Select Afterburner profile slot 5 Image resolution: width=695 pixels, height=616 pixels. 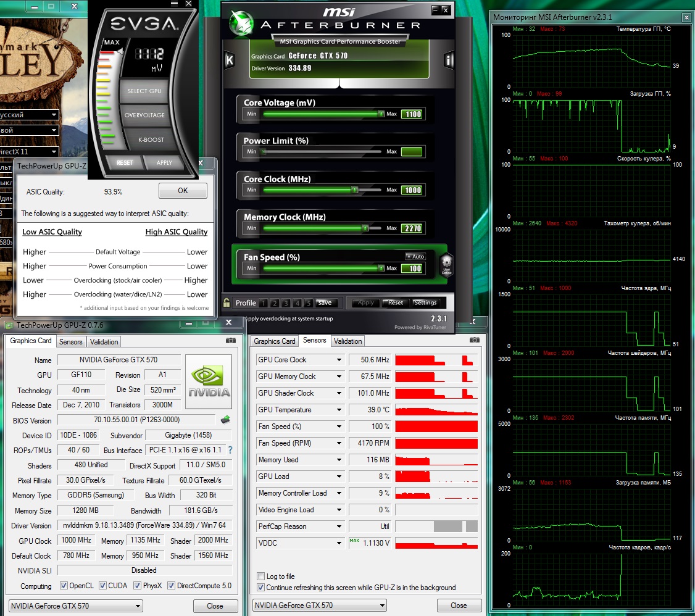(x=309, y=303)
